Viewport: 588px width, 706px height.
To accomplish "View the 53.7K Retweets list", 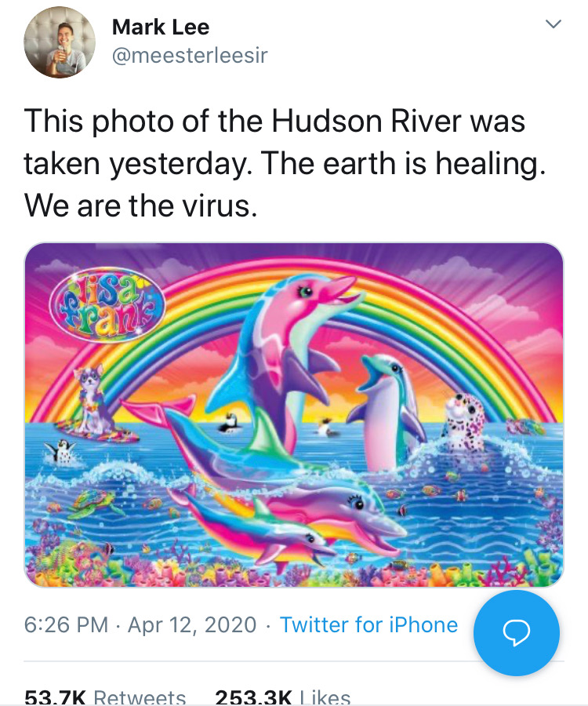I will pos(105,697).
